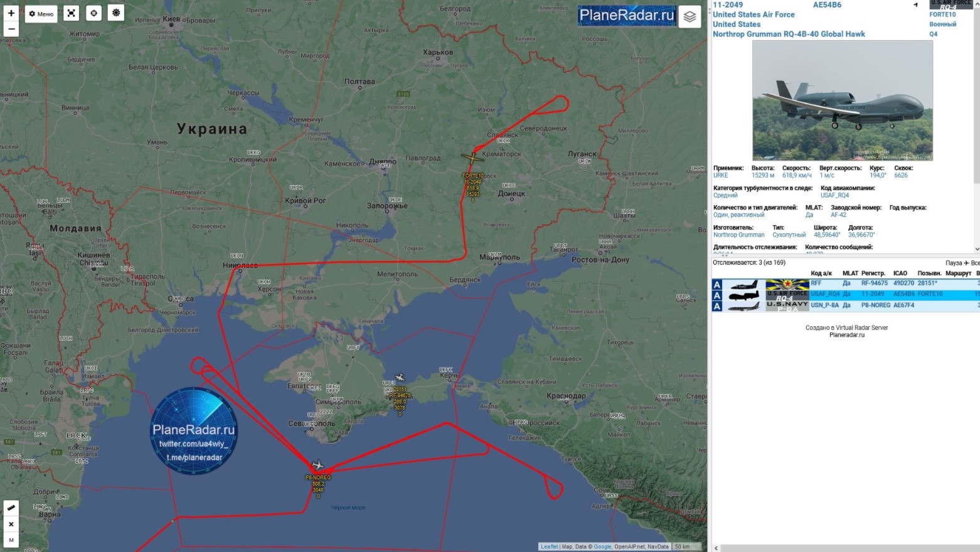
Task: Click the FORTE10 callsign in detail header
Action: [942, 14]
